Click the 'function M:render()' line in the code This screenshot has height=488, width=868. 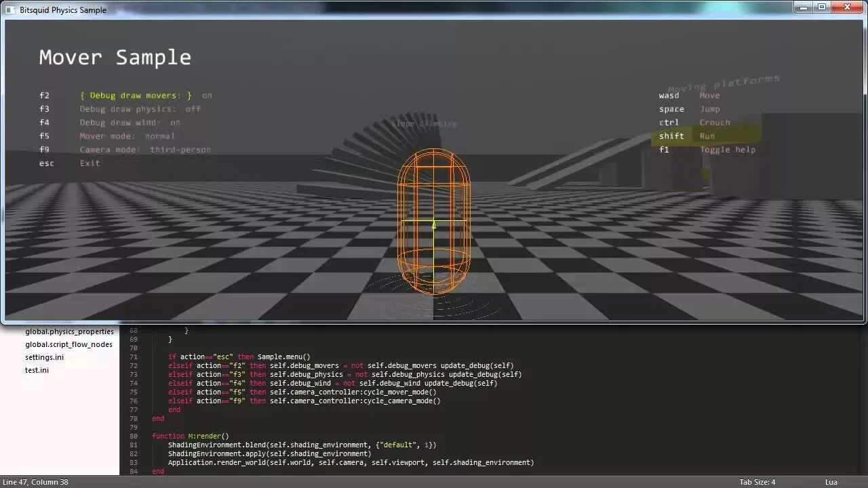click(x=191, y=436)
